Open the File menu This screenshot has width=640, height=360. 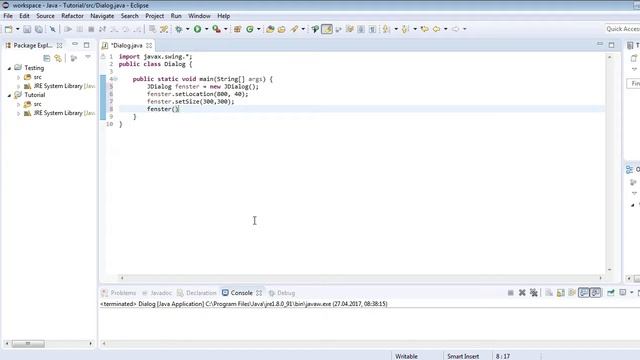8,16
